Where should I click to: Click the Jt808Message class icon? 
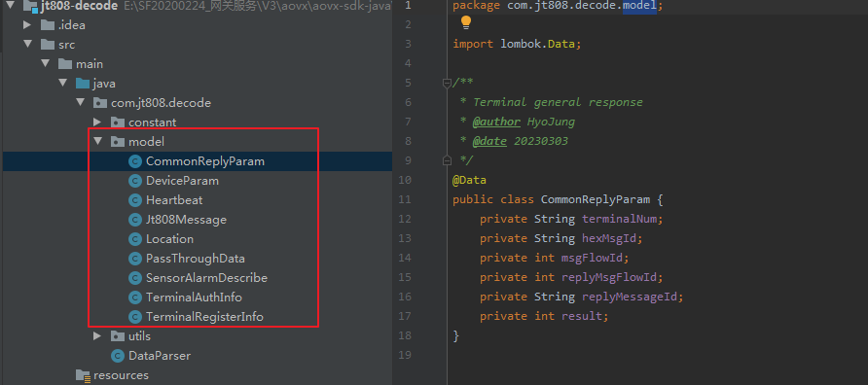point(135,220)
